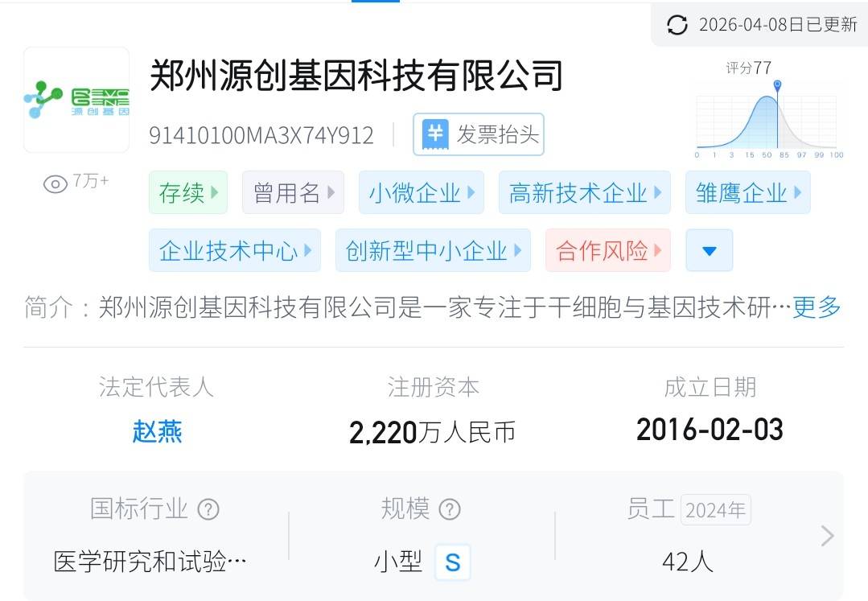This screenshot has width=868, height=601.
Task: Select the 存续 status tag
Action: 188,192
